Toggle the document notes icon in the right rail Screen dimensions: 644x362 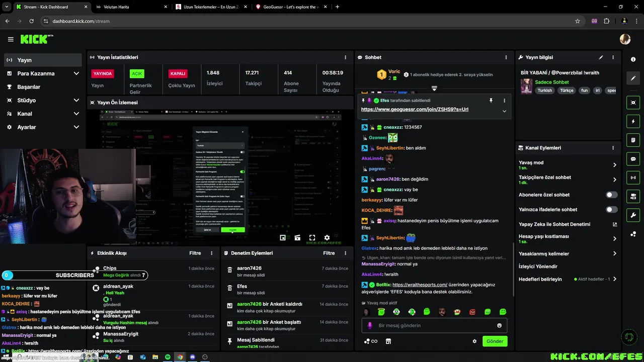coord(633,140)
